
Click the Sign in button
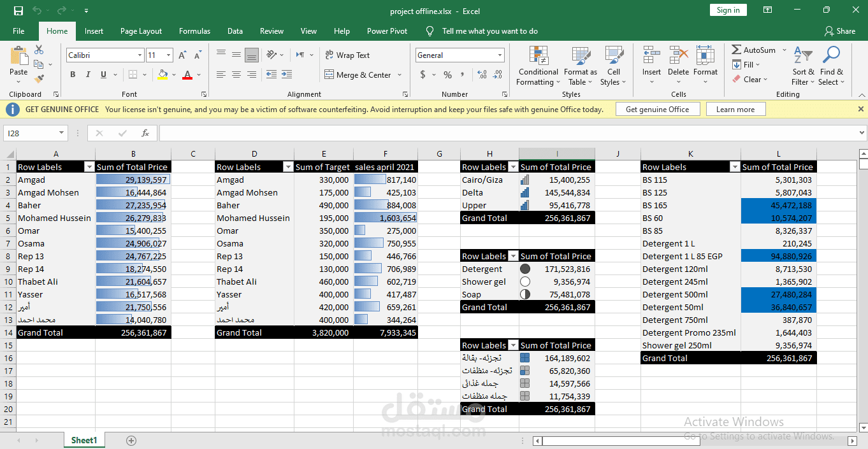728,10
